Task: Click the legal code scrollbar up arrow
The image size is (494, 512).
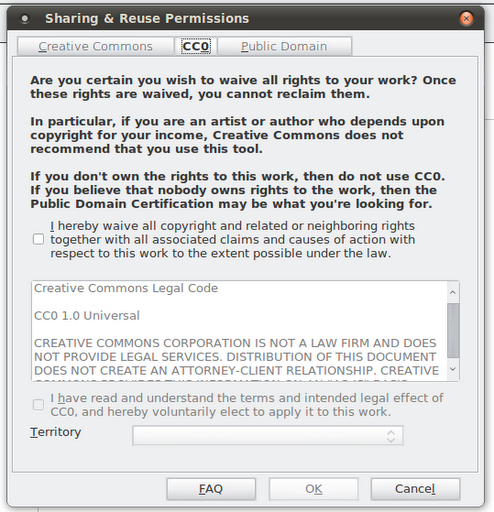Action: pyautogui.click(x=453, y=292)
